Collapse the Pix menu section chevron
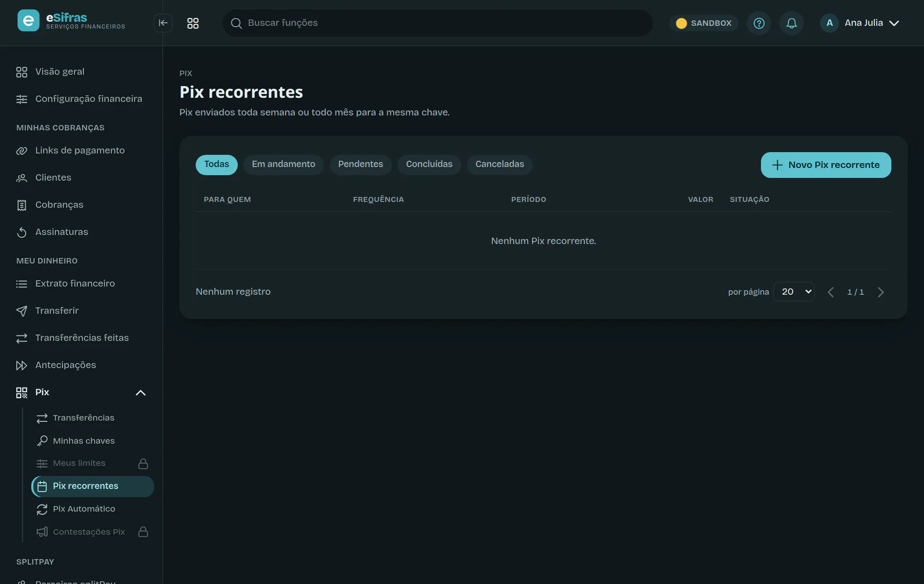The width and height of the screenshot is (924, 584). point(141,393)
